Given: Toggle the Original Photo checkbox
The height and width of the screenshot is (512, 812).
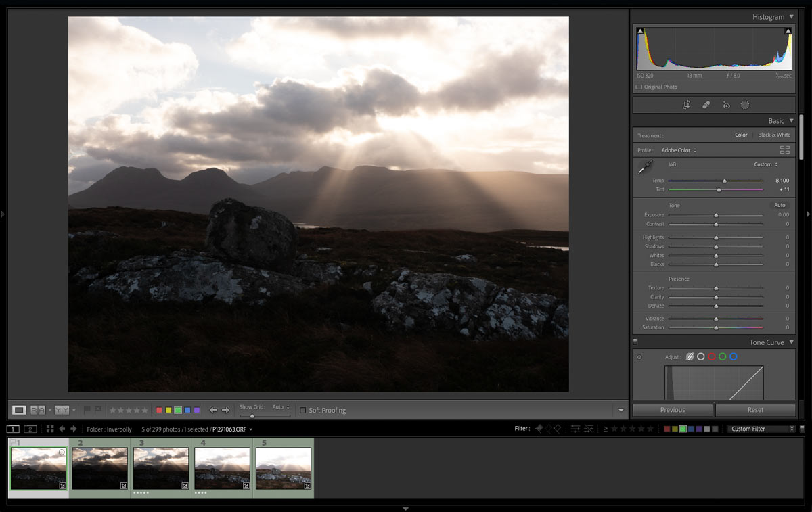Looking at the screenshot, I should [639, 87].
